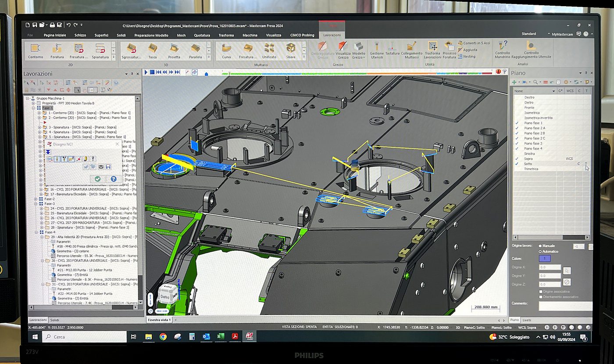
Task: Switch to the Solidi ribbon tab
Action: point(121,35)
